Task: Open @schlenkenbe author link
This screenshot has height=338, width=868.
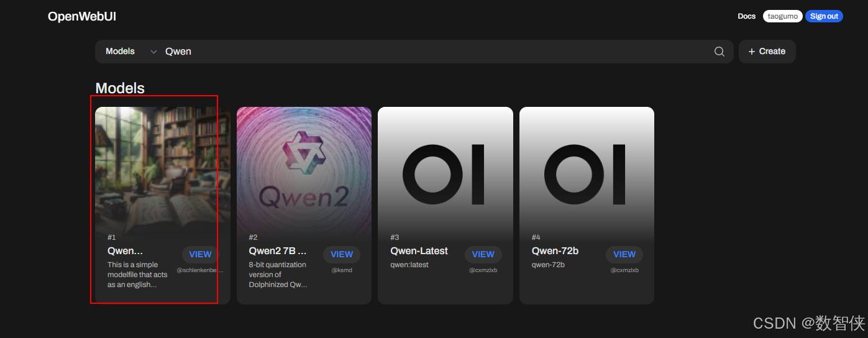Action: click(200, 270)
